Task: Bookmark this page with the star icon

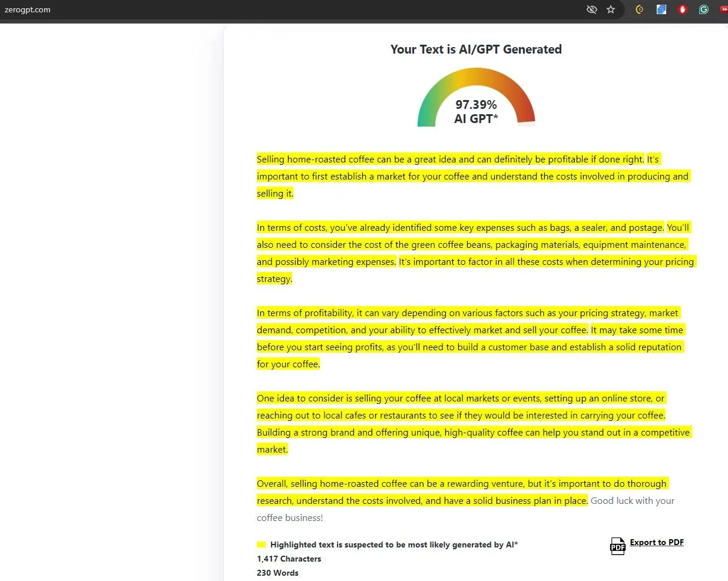Action: [611, 9]
